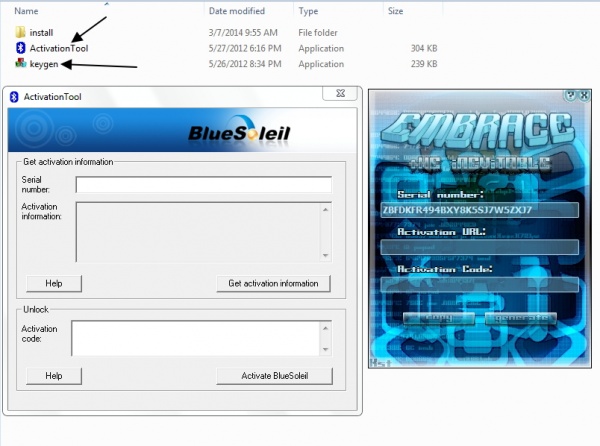This screenshot has width=600, height=446.
Task: Click the Activation code text area
Action: 196,338
